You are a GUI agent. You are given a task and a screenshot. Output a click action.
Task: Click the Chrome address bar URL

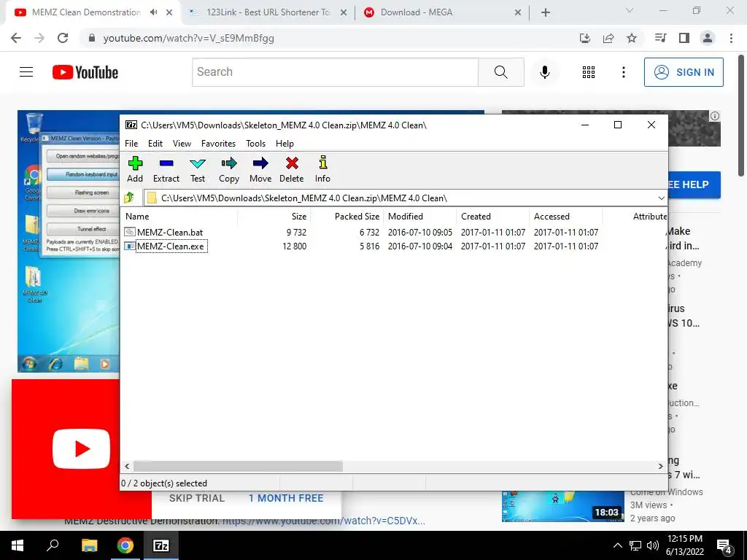(x=189, y=38)
